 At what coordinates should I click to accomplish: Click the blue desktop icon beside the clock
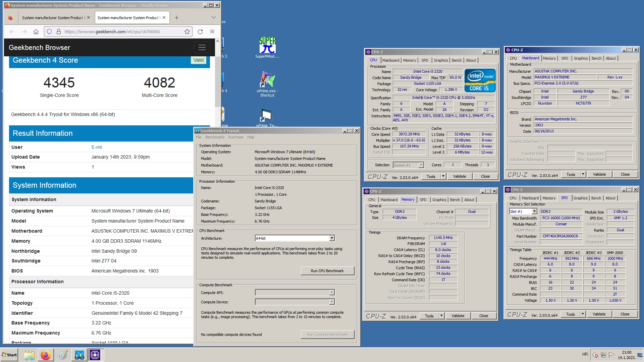tap(640, 355)
